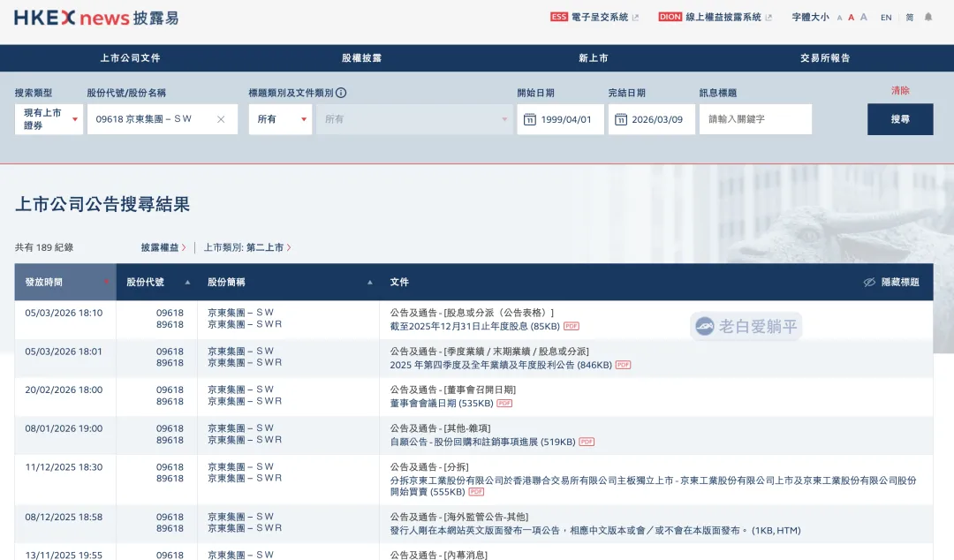The image size is (954, 560).
Task: Expand the 現有上市證券 search type dropdown
Action: pos(49,119)
